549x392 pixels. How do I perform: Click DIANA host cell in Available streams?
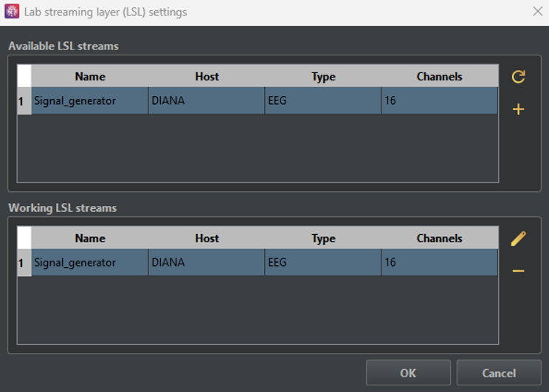(207, 101)
